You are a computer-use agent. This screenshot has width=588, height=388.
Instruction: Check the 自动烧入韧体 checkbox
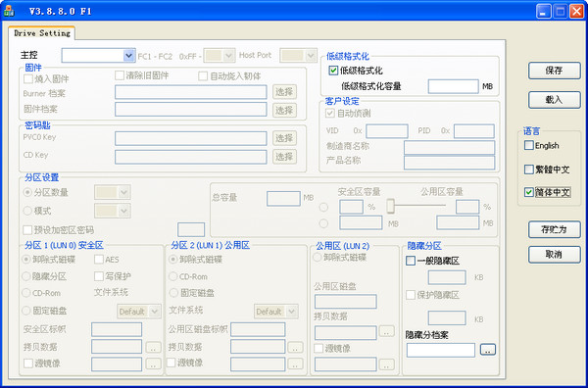[x=203, y=76]
